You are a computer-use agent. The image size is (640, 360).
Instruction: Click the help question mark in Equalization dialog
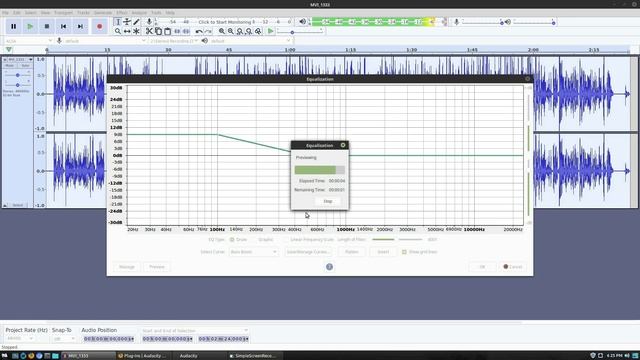[329, 267]
